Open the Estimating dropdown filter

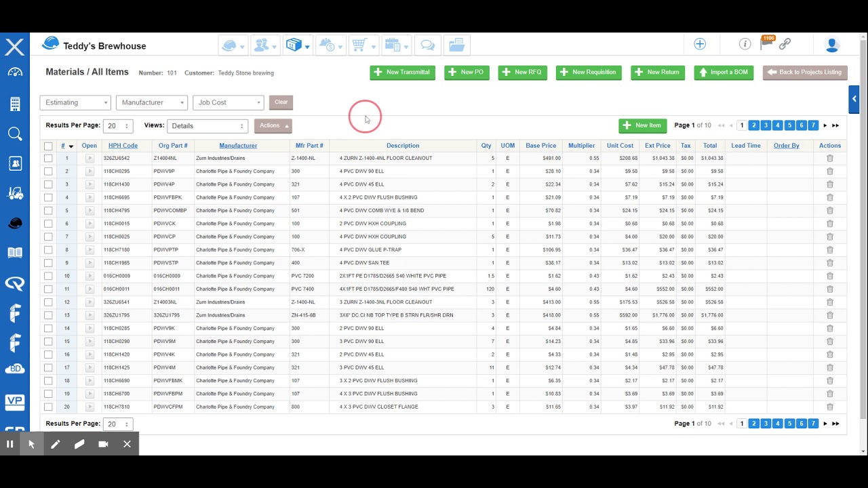(75, 102)
